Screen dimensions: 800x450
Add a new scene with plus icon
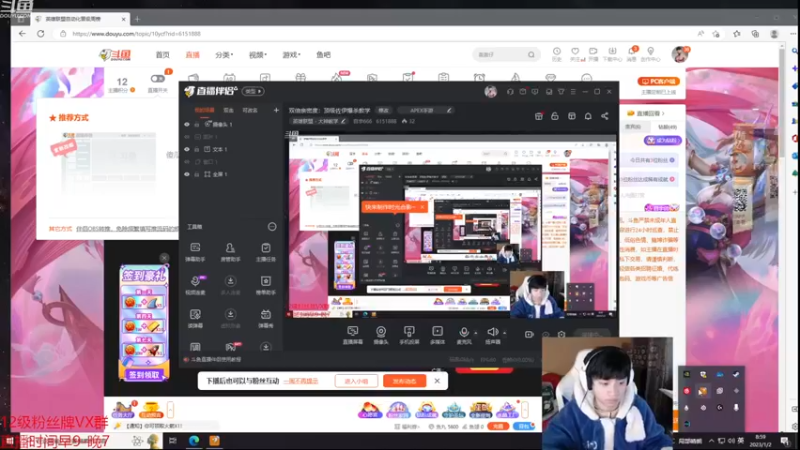point(276,110)
